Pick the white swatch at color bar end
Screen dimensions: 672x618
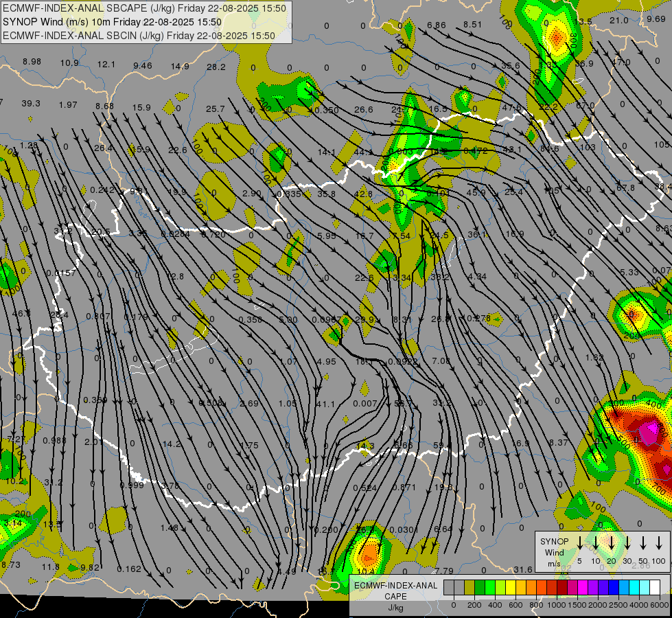(654, 587)
